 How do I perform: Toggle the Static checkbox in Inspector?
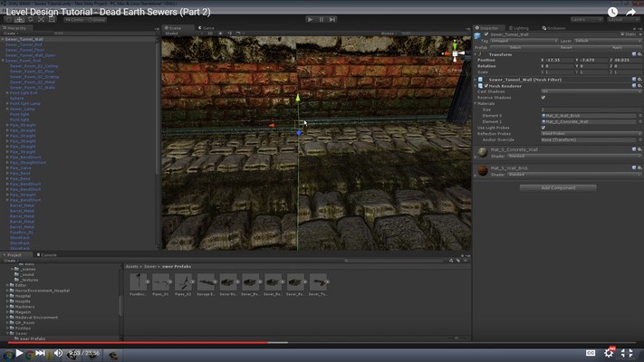[622, 34]
